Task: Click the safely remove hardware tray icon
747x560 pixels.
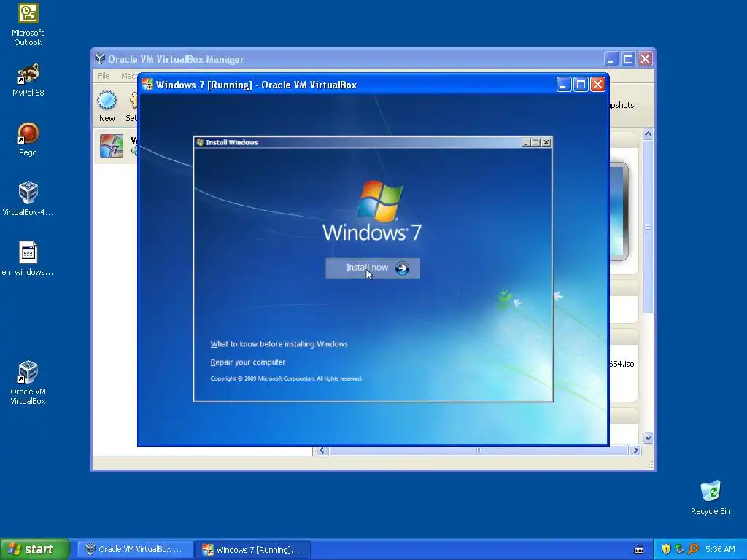Action: click(679, 549)
